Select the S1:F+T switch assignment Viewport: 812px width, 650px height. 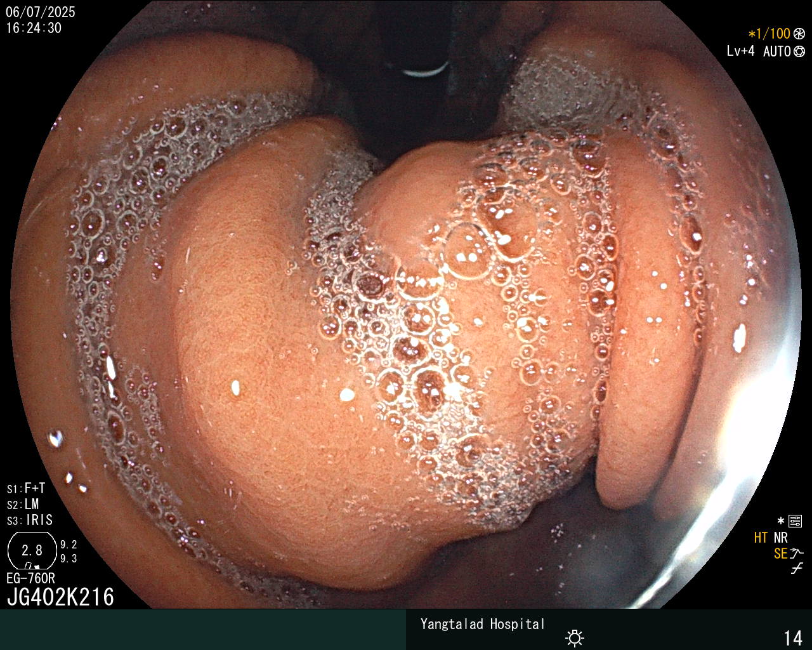26,488
